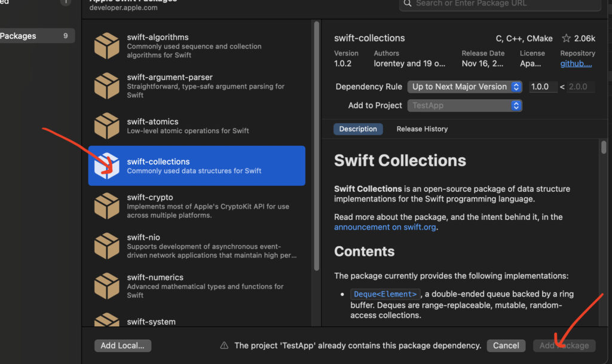
Task: Click the Search or Enter Package URL field
Action: [x=500, y=4]
